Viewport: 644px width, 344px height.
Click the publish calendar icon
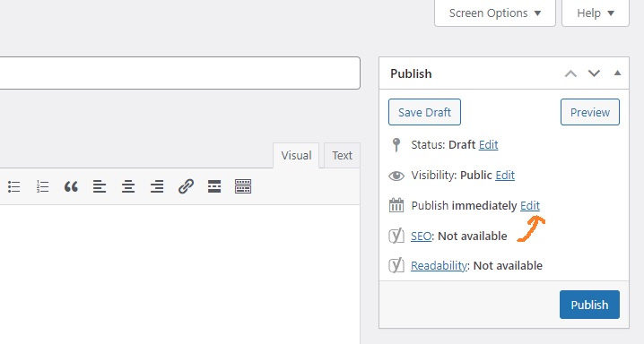[396, 205]
